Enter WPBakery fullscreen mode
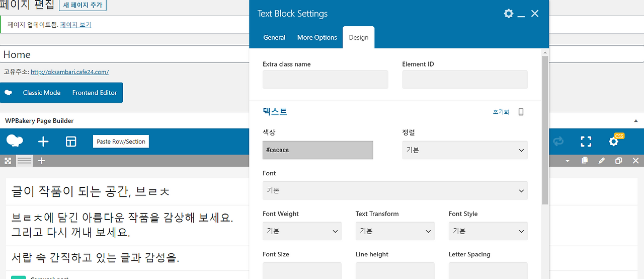 point(586,142)
